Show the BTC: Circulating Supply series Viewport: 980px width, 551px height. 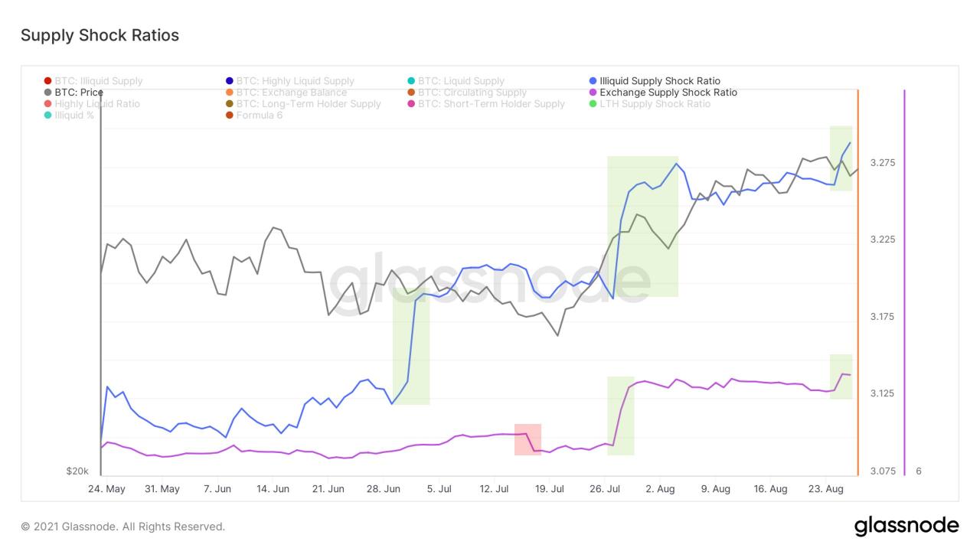coord(472,93)
